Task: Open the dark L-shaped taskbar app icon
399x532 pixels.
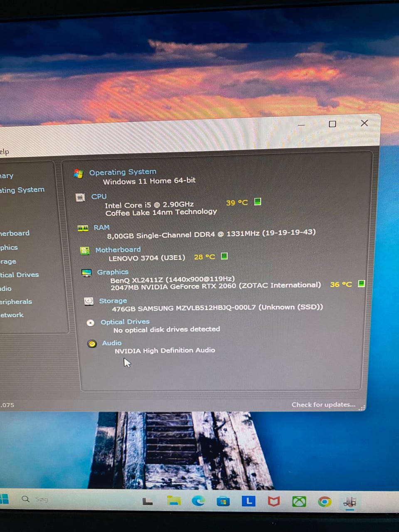Action: click(x=148, y=501)
